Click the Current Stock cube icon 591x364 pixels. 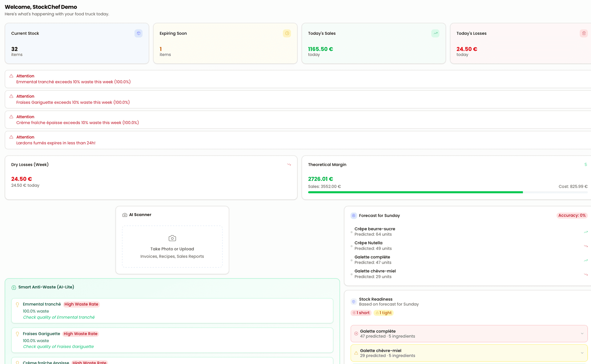tap(139, 33)
